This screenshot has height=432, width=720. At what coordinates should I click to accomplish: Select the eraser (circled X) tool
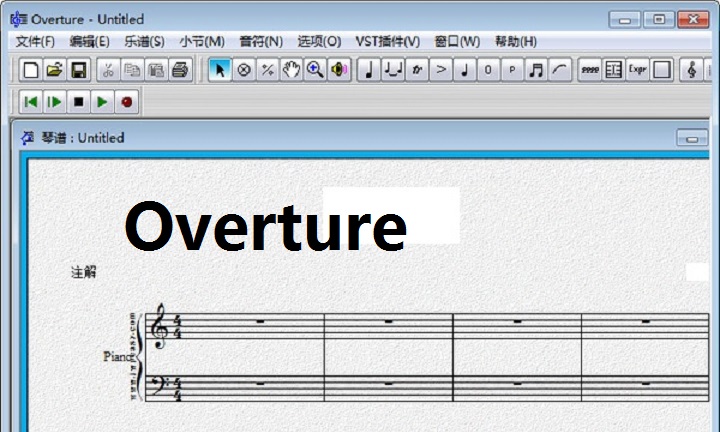coord(244,70)
